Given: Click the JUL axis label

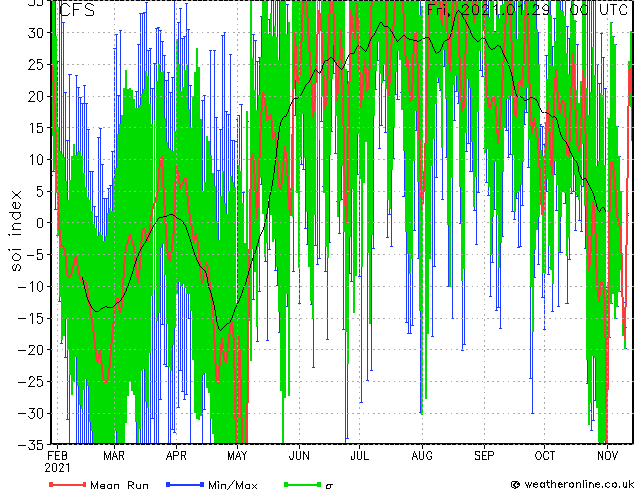Looking at the screenshot, I should 359,456.
